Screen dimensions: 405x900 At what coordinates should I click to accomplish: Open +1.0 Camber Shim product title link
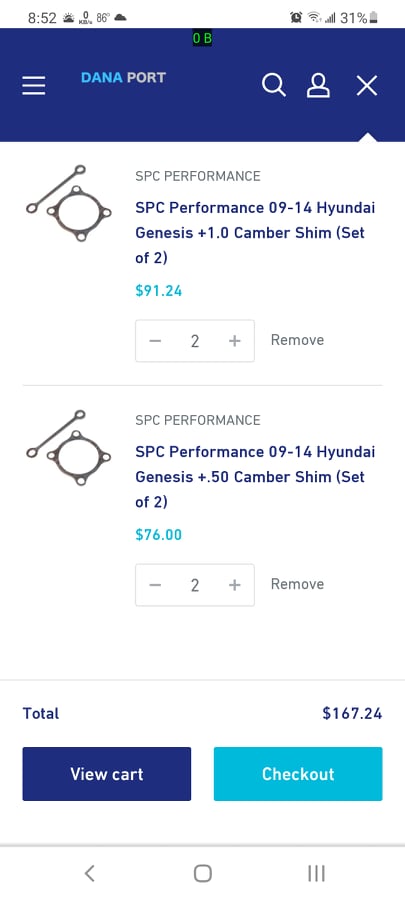[x=255, y=232]
